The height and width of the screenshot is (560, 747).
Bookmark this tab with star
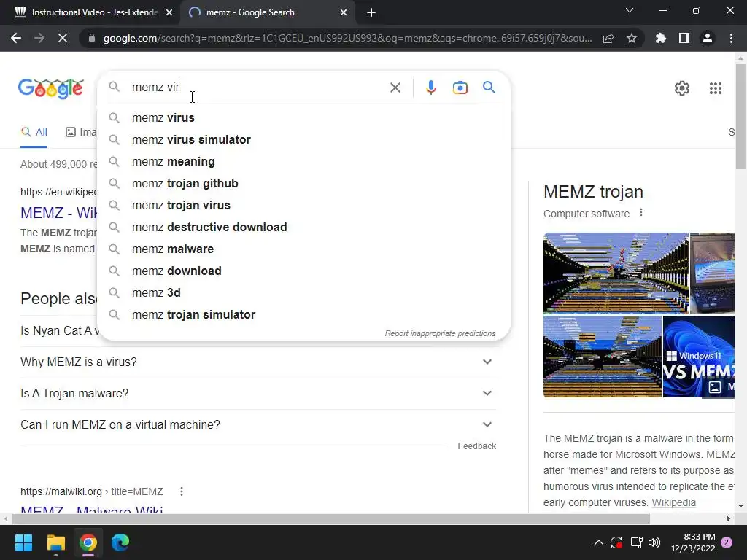(x=632, y=39)
